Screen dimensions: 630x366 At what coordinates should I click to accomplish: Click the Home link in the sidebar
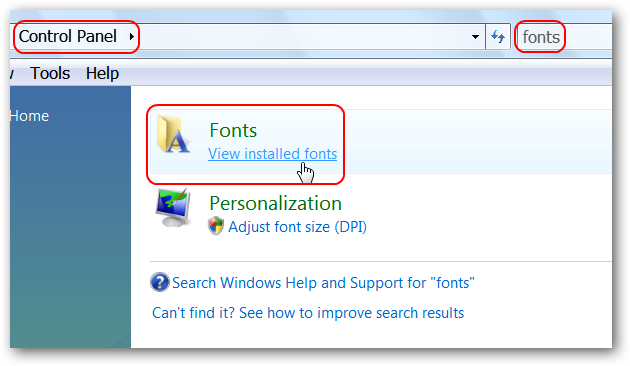coord(29,116)
